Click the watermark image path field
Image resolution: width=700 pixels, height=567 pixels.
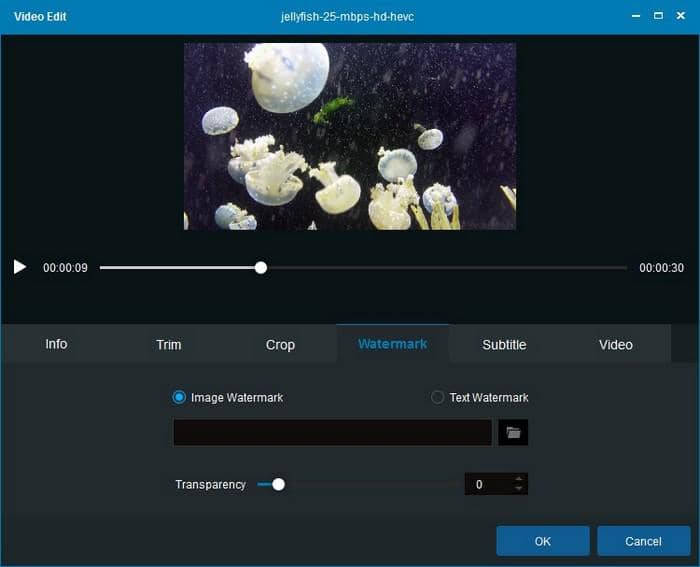333,432
